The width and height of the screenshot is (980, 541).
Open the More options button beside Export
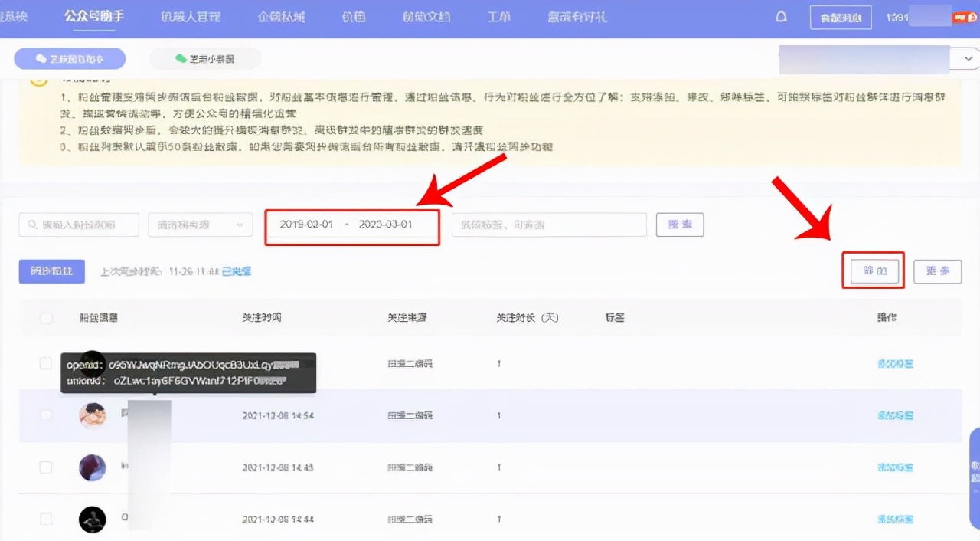(937, 271)
